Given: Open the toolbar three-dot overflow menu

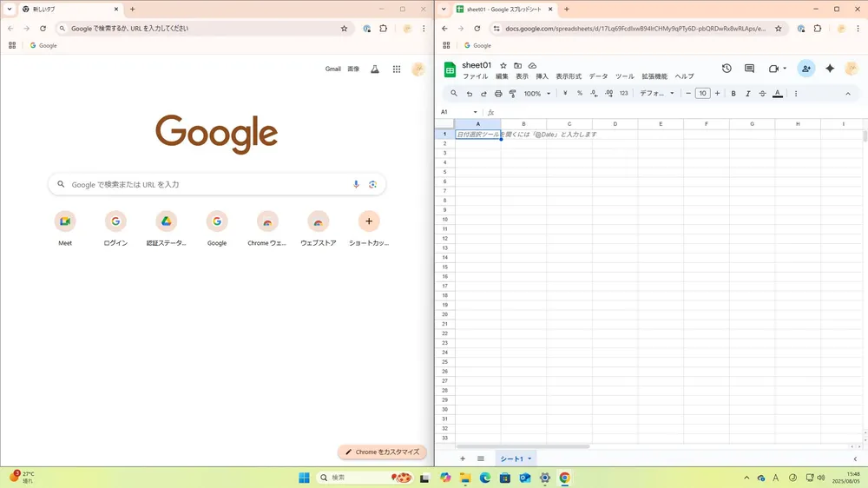Looking at the screenshot, I should tap(796, 94).
